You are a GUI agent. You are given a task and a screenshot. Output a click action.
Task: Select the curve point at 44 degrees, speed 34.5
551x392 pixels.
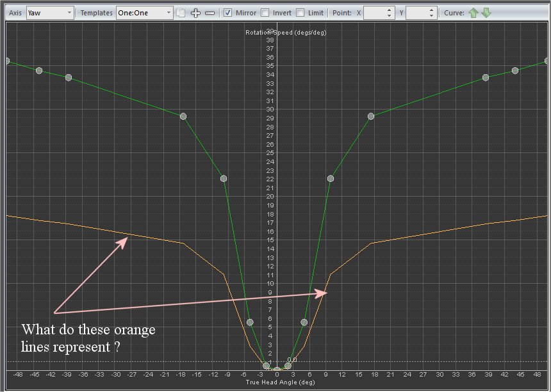coord(515,70)
